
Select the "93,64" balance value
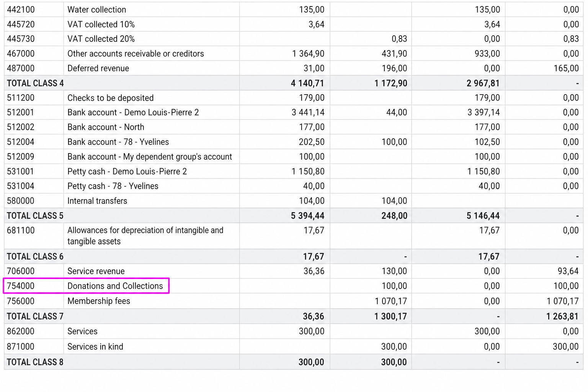(x=568, y=271)
